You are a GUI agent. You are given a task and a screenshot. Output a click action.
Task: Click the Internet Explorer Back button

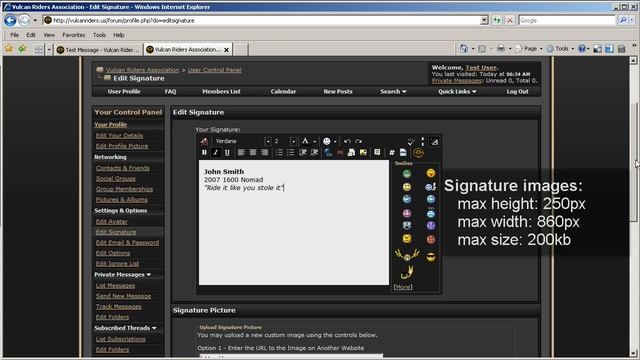click(x=10, y=20)
